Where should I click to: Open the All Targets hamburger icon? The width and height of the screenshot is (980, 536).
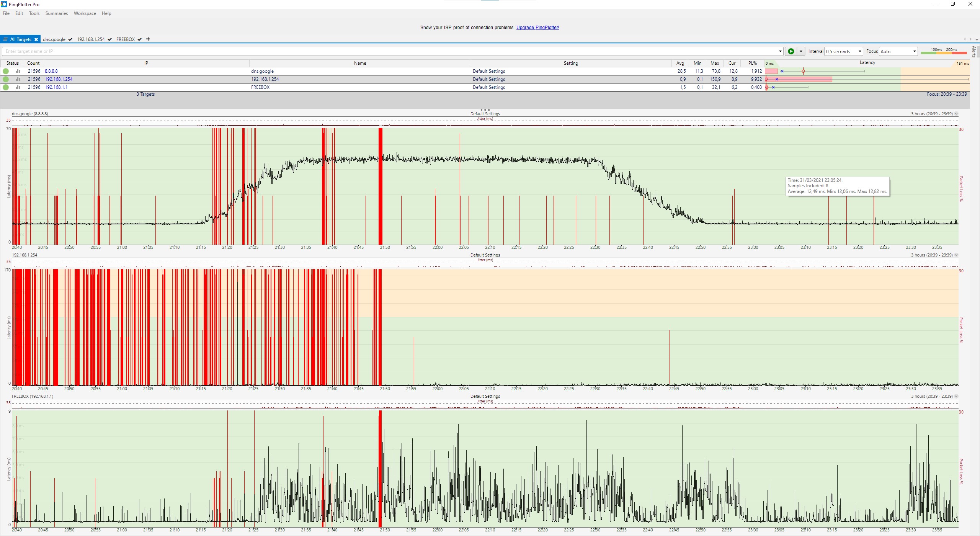pos(5,39)
